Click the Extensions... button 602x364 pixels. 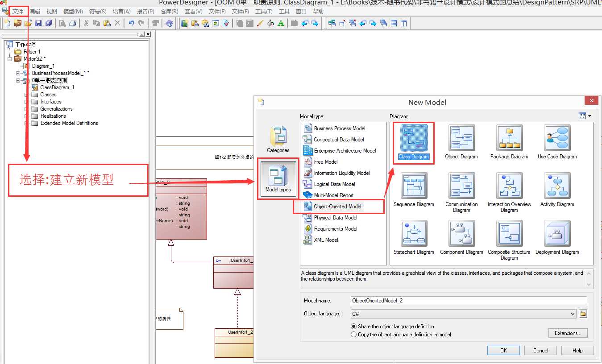coord(568,333)
